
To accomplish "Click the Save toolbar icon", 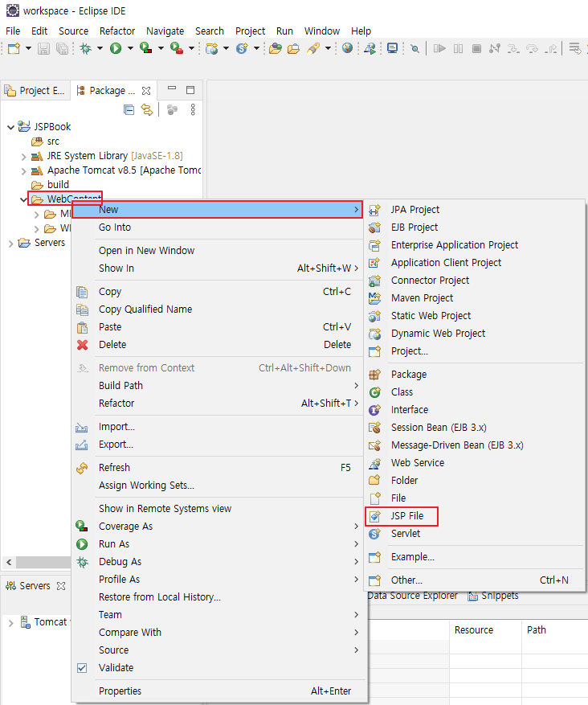I will 43,48.
